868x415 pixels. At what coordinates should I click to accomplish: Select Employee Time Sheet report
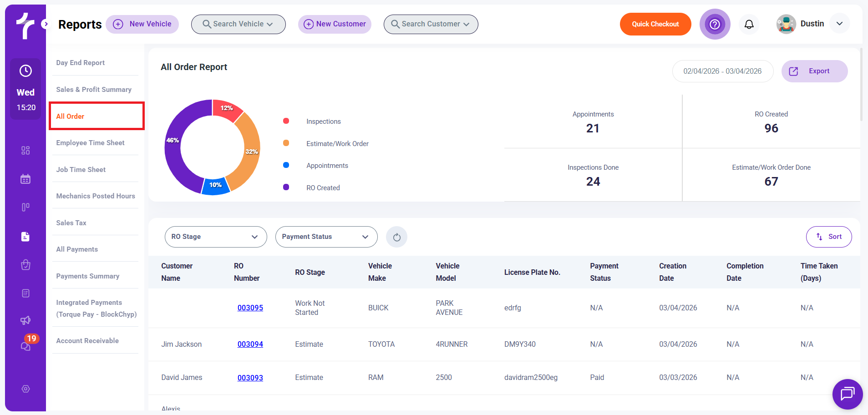pos(90,143)
